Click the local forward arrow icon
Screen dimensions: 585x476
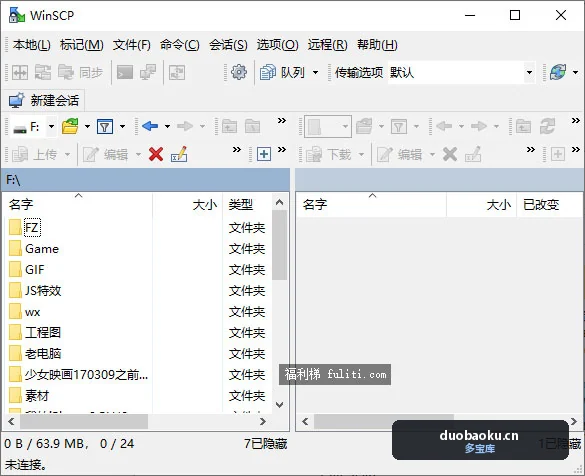coord(185,126)
